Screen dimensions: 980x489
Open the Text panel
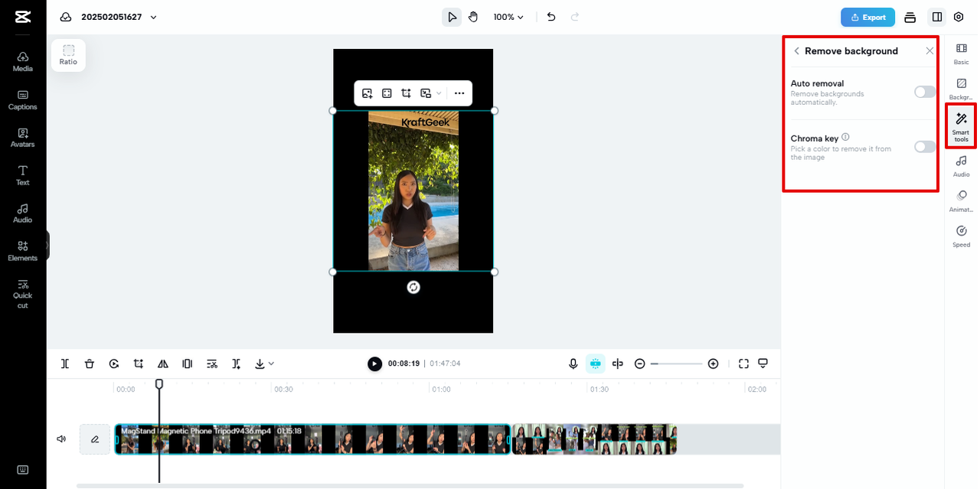coord(23,176)
